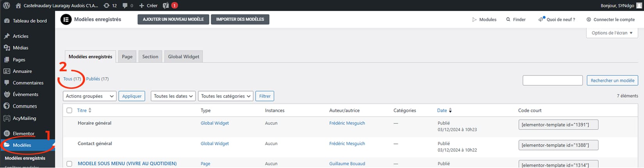Click the Quoi de neuf megaphone icon
This screenshot has height=168, width=644.
[541, 19]
